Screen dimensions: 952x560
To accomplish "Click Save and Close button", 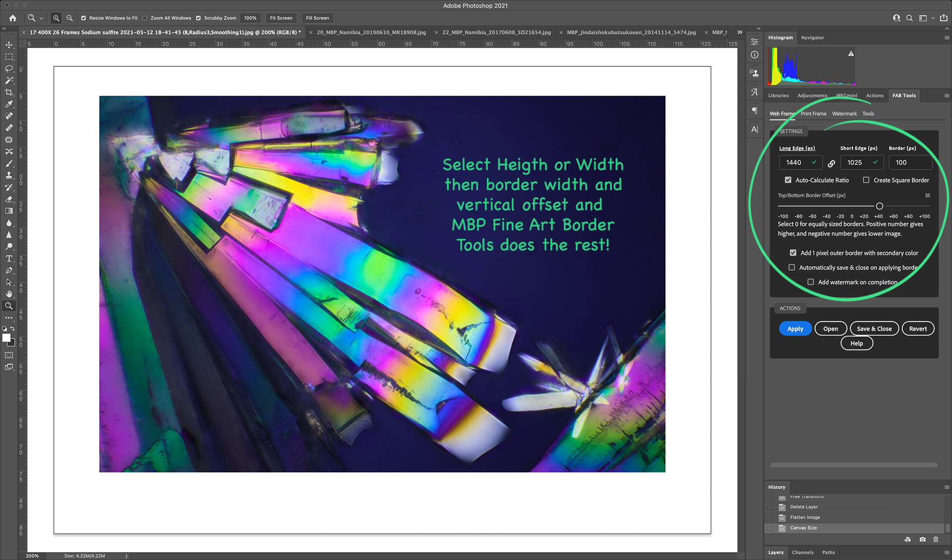I will [875, 328].
